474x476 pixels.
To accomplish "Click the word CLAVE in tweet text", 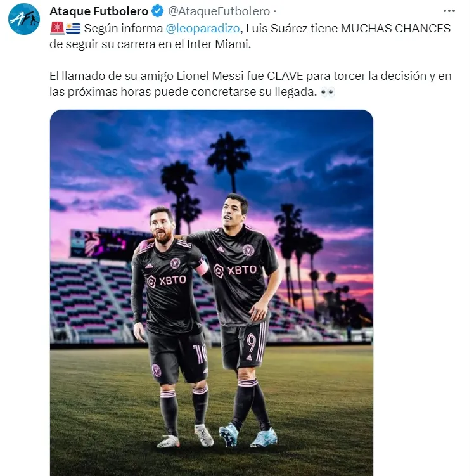I will tap(285, 75).
